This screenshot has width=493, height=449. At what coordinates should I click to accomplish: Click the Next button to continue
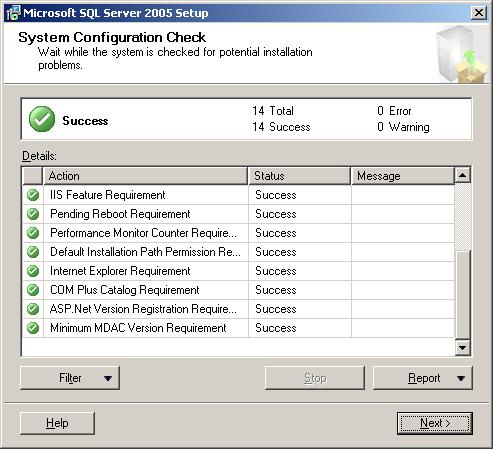point(435,423)
